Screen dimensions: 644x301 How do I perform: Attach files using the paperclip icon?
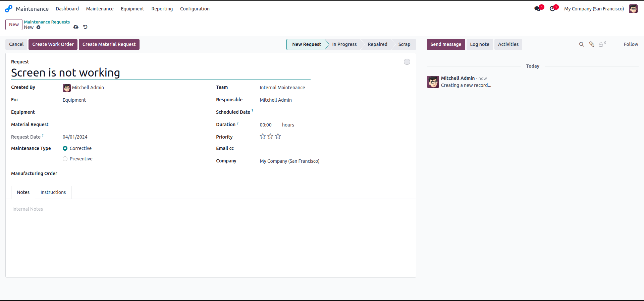pyautogui.click(x=592, y=44)
